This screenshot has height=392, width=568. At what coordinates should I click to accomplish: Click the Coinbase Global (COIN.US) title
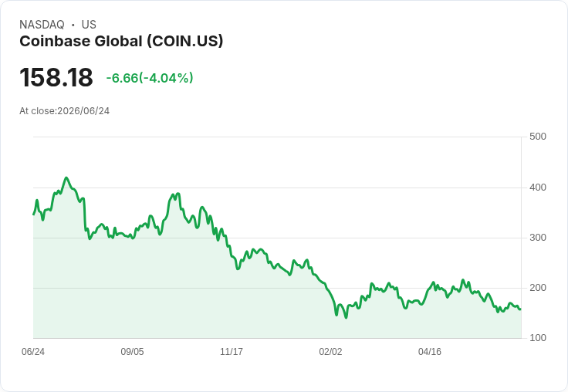[121, 41]
